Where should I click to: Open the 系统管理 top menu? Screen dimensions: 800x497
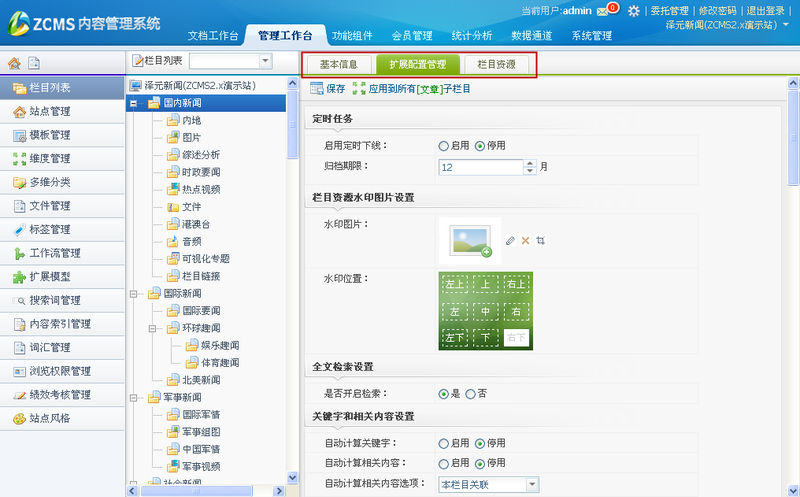pos(591,36)
